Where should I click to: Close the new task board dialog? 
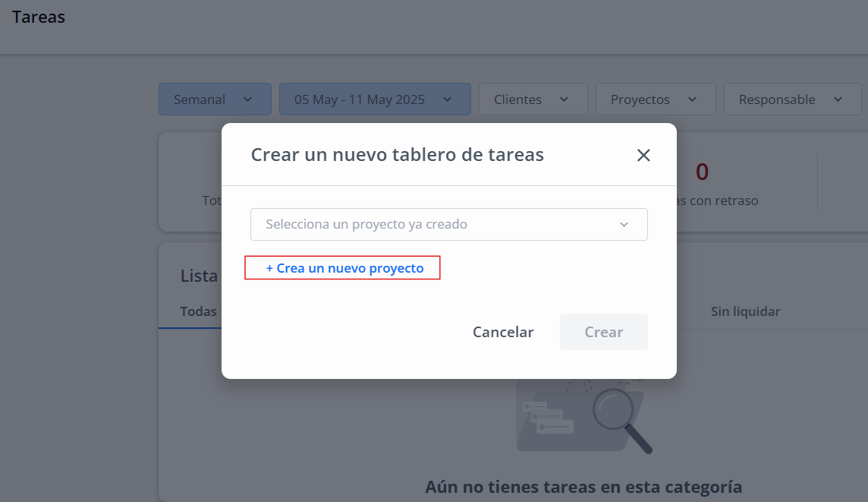tap(643, 155)
